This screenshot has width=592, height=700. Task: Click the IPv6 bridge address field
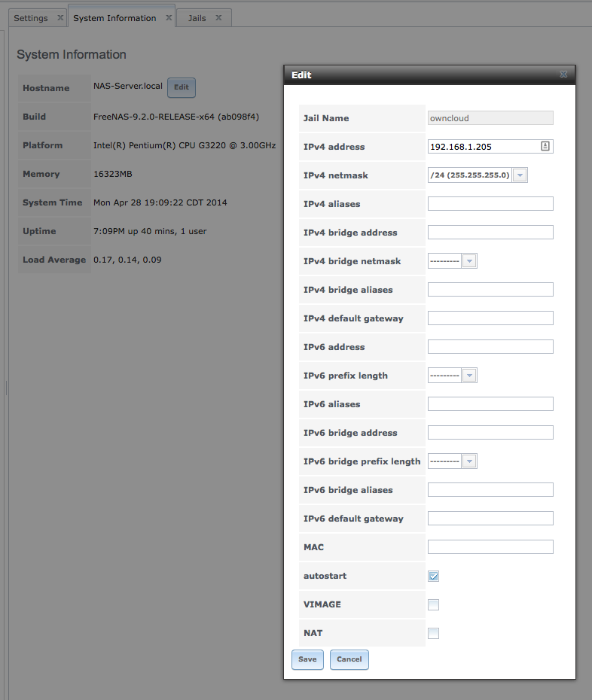(x=490, y=433)
